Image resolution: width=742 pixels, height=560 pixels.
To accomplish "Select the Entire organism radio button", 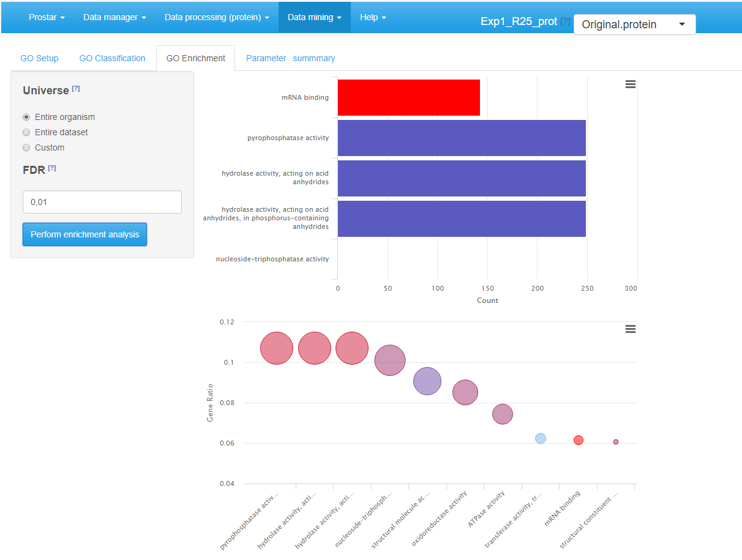I will click(26, 117).
